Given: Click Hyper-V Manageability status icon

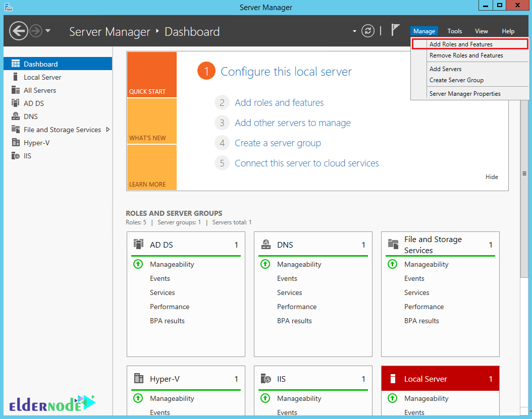Looking at the screenshot, I should 138,398.
